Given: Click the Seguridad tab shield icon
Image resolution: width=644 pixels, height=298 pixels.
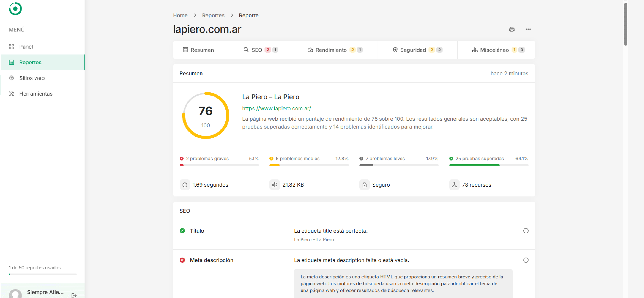Looking at the screenshot, I should click(395, 50).
